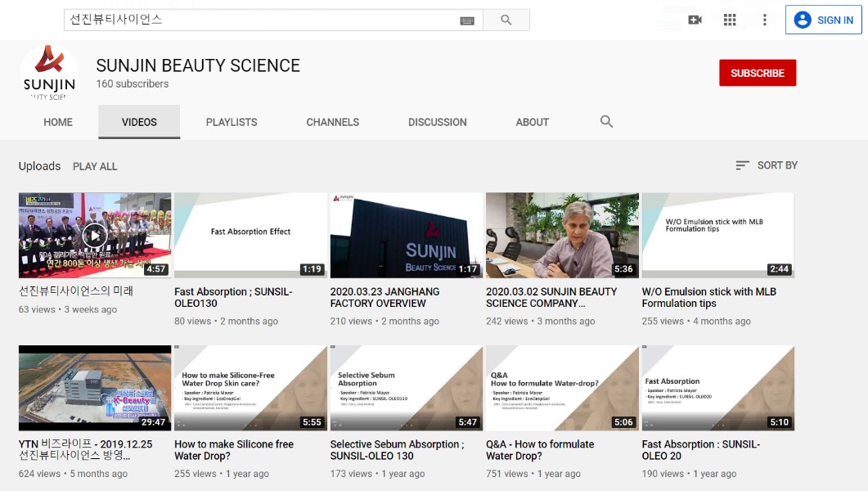Click '210 views • 2 months ago' text
This screenshot has height=491, width=868.
coord(385,321)
